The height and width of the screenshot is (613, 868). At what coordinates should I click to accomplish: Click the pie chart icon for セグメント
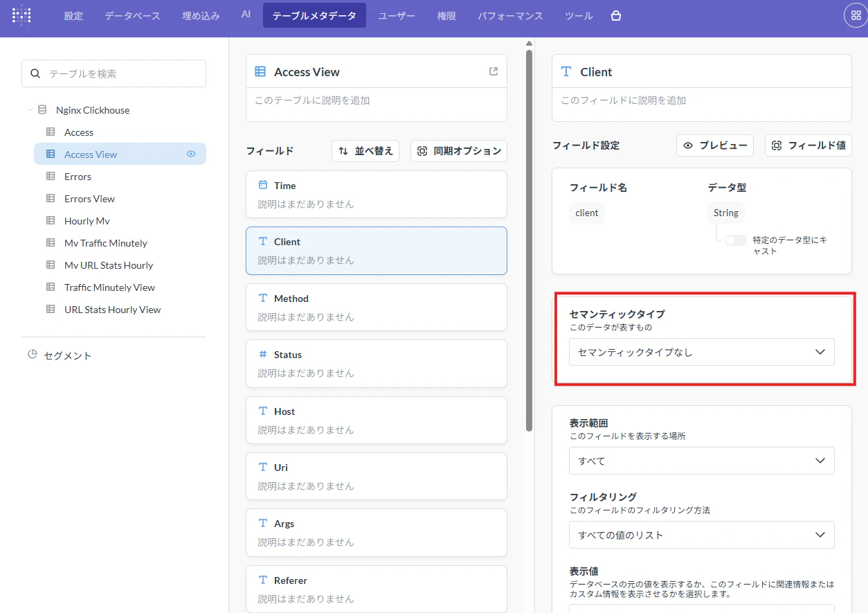click(33, 355)
